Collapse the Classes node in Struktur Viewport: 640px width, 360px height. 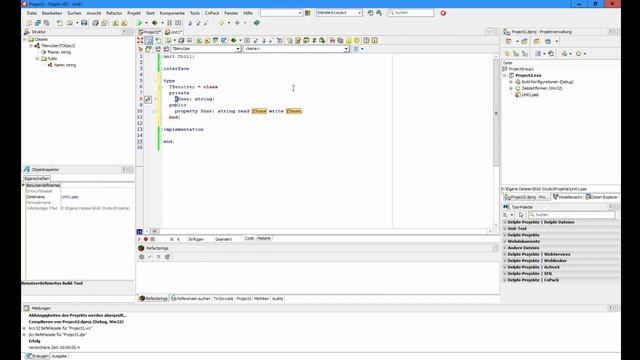[x=24, y=40]
